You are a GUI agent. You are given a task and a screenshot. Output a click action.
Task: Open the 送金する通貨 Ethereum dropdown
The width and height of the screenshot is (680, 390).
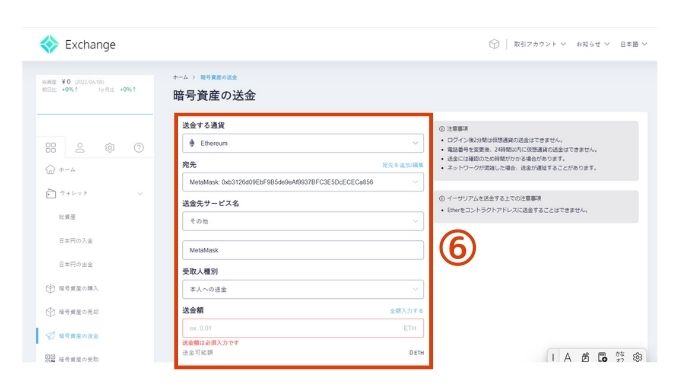303,143
